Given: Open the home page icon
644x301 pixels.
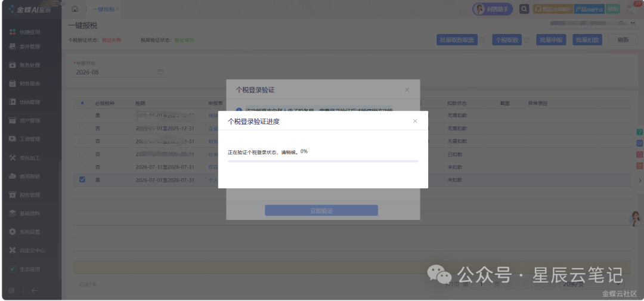Looking at the screenshot, I should [x=75, y=9].
